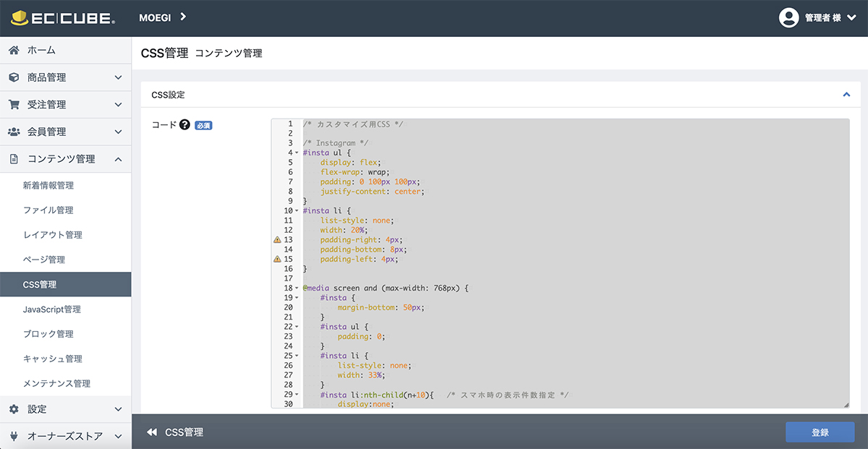Click the 必須 required badge
This screenshot has width=868, height=449.
click(203, 125)
